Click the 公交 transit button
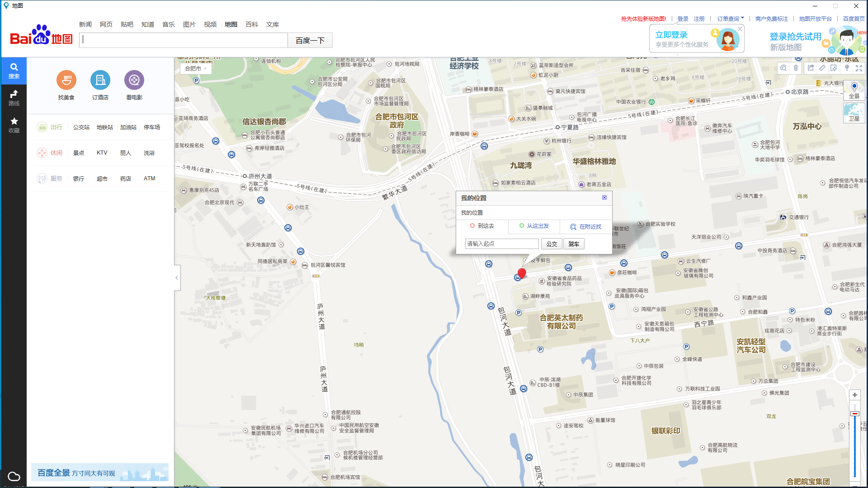 point(552,244)
